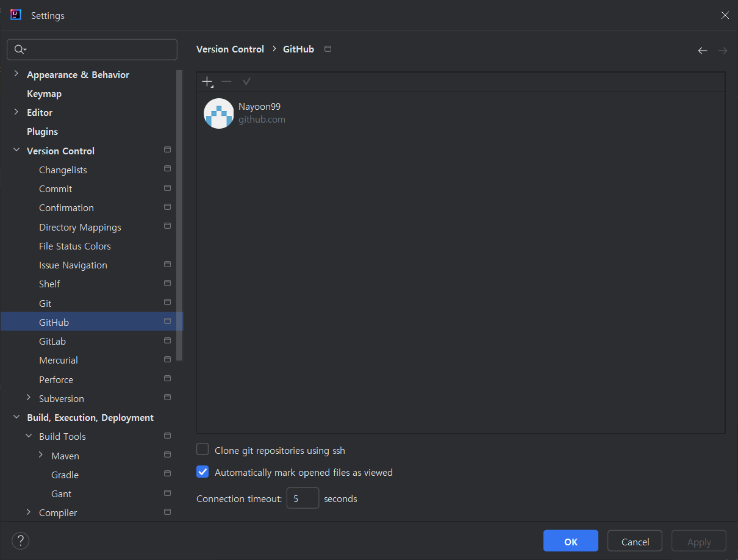738x560 pixels.
Task: Expand the Subversion node
Action: (29, 398)
